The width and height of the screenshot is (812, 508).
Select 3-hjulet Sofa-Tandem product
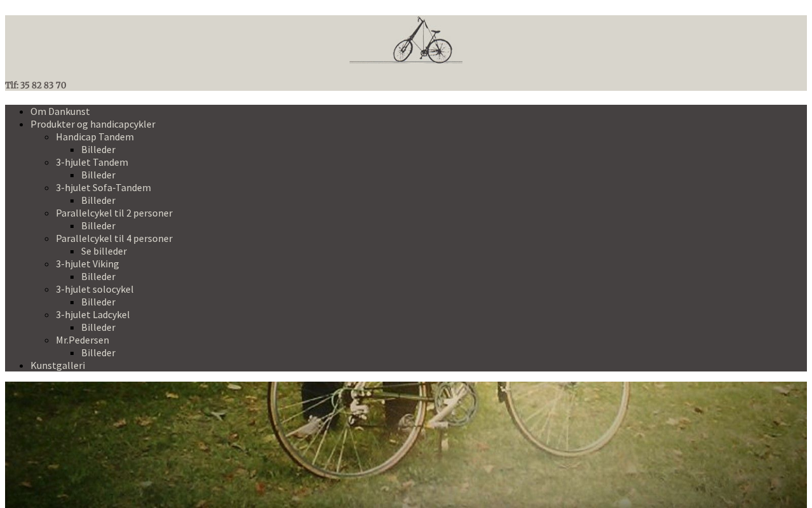[103, 187]
